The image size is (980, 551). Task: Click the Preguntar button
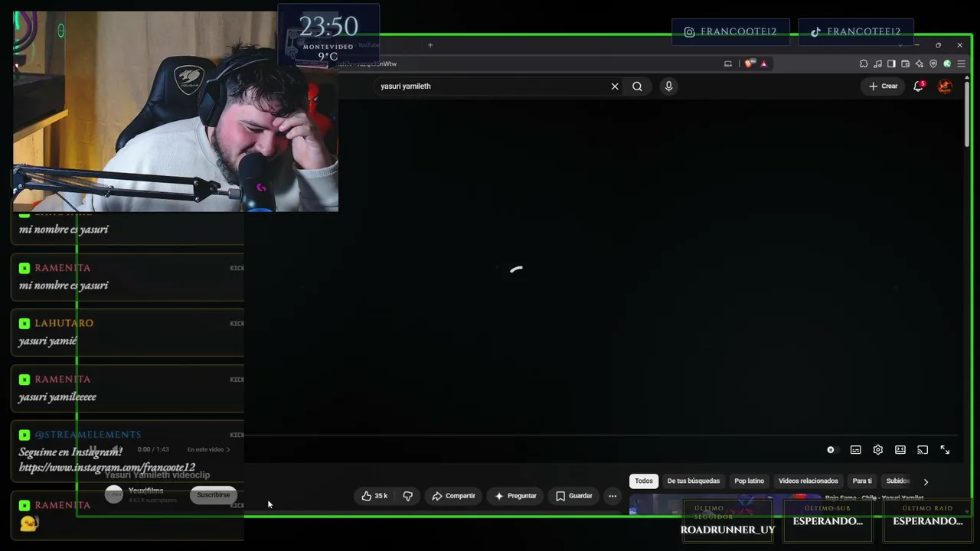click(515, 496)
